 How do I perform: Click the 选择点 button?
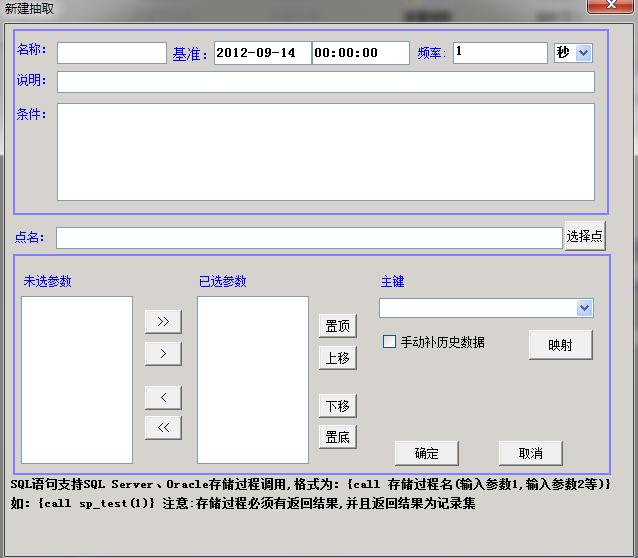coord(585,236)
